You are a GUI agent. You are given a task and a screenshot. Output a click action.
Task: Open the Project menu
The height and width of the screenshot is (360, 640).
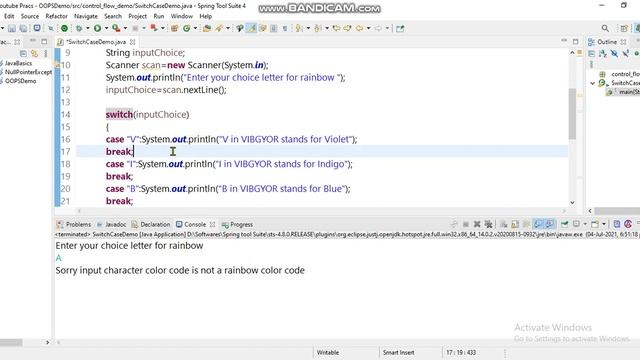point(138,16)
